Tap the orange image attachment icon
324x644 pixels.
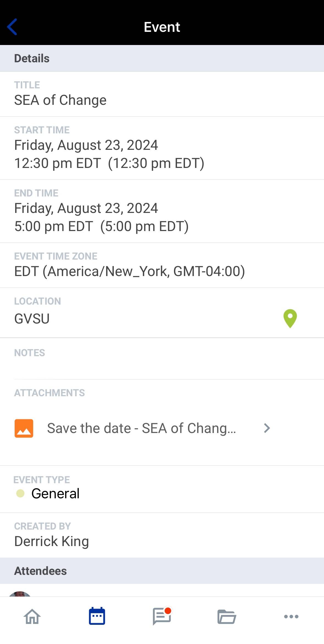coord(24,428)
